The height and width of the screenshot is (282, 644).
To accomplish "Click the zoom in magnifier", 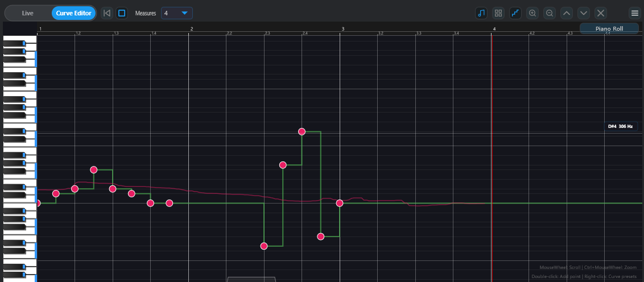I will pos(532,13).
